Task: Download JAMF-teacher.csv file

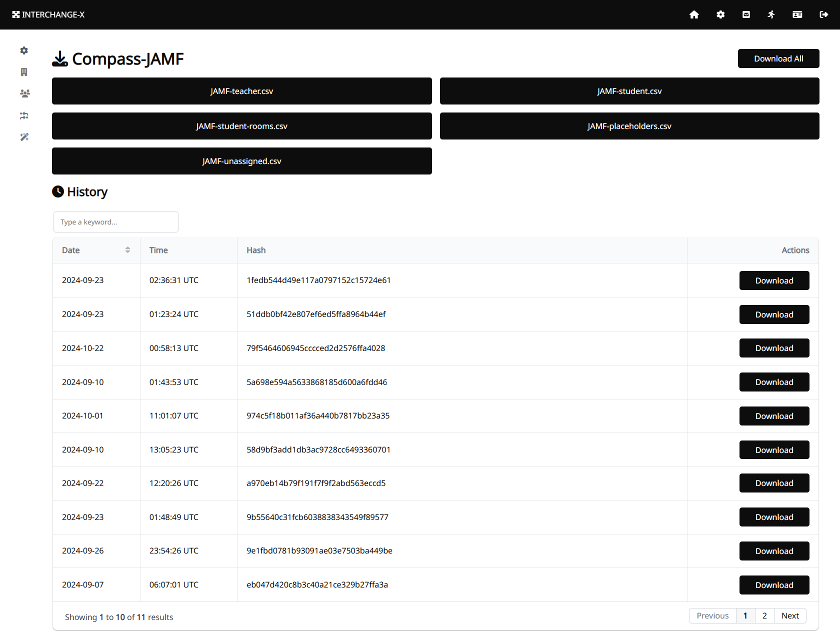Action: click(242, 91)
